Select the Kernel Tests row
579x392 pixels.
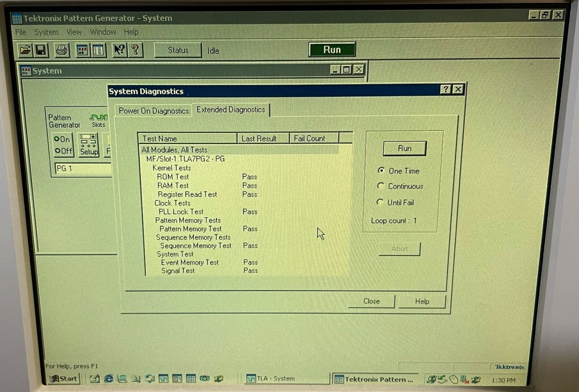(x=172, y=167)
